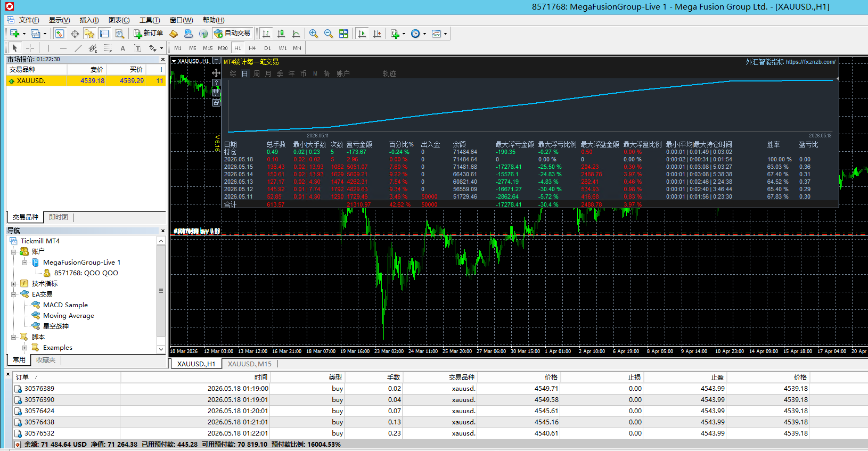
Task: Switch to D1 timeframe
Action: pyautogui.click(x=267, y=48)
